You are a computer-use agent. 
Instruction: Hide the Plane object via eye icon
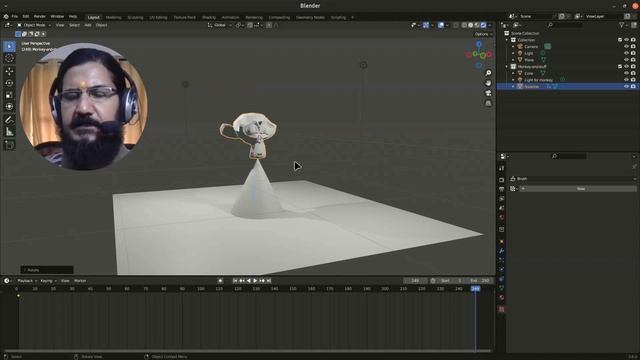pos(627,60)
